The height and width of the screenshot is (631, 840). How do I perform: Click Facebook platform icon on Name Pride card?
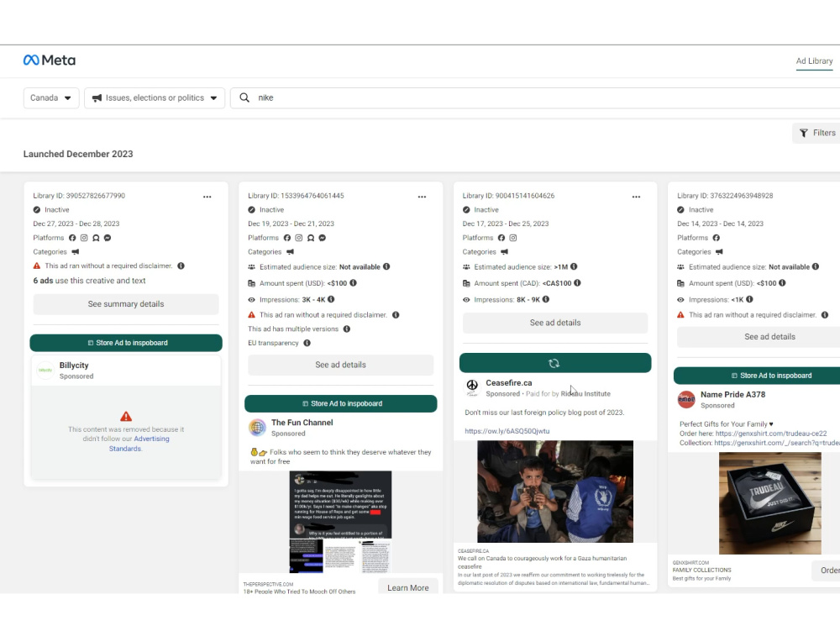[717, 238]
